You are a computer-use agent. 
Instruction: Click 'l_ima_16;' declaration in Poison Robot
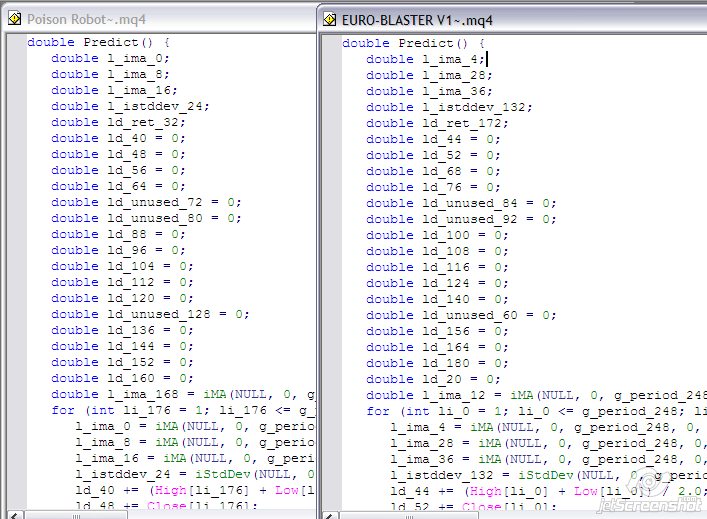142,91
